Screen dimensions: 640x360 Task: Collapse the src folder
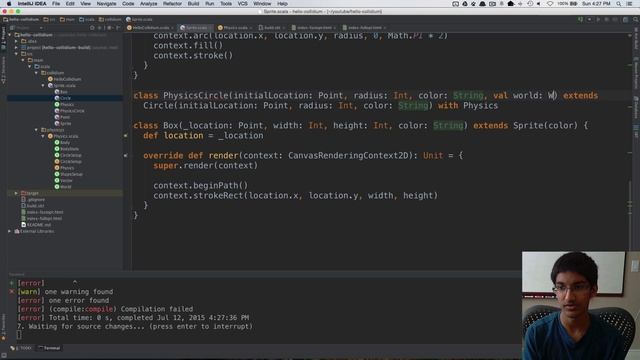click(x=16, y=54)
